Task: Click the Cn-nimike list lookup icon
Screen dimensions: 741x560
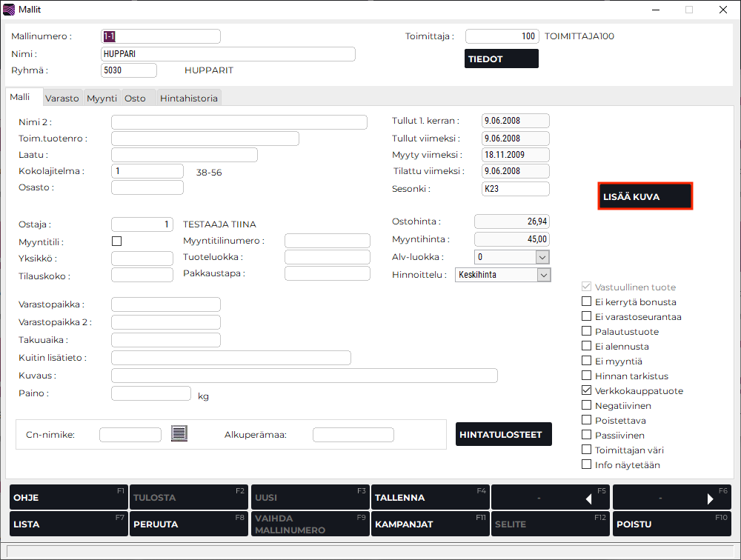Action: point(179,434)
